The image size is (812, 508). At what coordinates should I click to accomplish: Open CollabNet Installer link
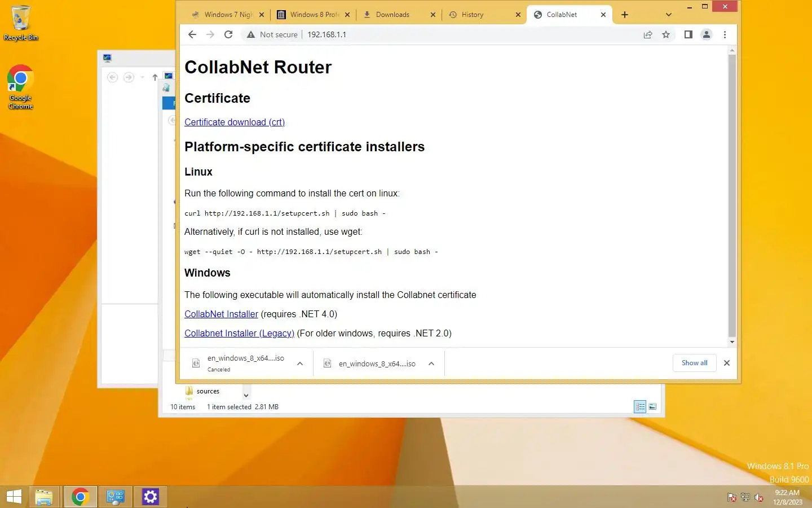(x=221, y=314)
